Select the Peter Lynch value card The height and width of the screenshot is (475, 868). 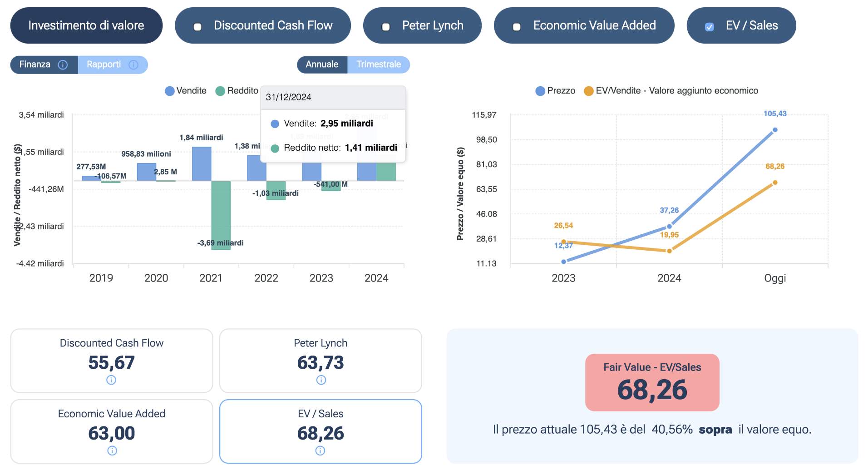(x=321, y=360)
